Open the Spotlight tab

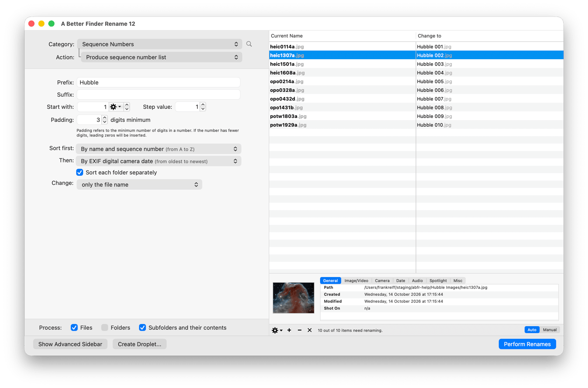pyautogui.click(x=438, y=281)
